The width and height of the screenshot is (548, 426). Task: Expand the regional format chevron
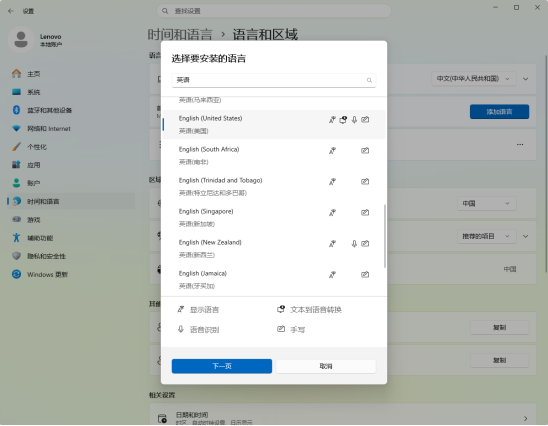click(x=525, y=236)
